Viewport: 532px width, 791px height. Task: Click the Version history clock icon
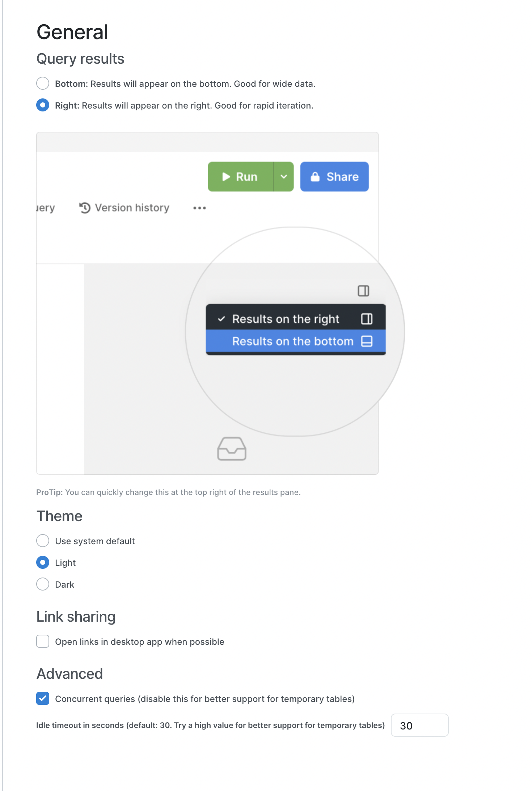click(85, 208)
